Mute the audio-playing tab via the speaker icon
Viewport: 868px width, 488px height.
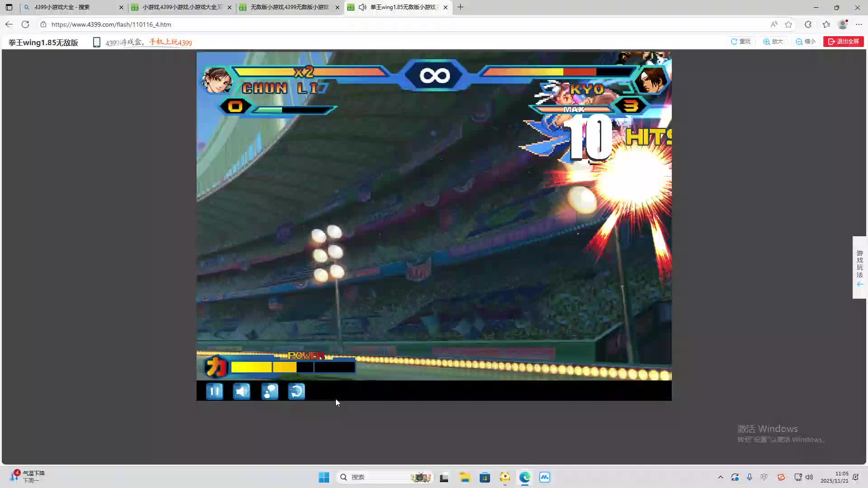tap(363, 7)
